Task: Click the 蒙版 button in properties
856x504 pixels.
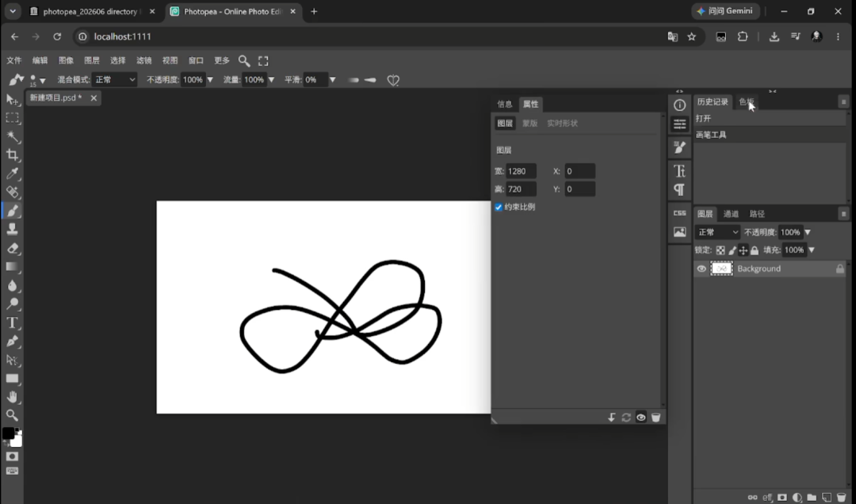Action: point(529,124)
